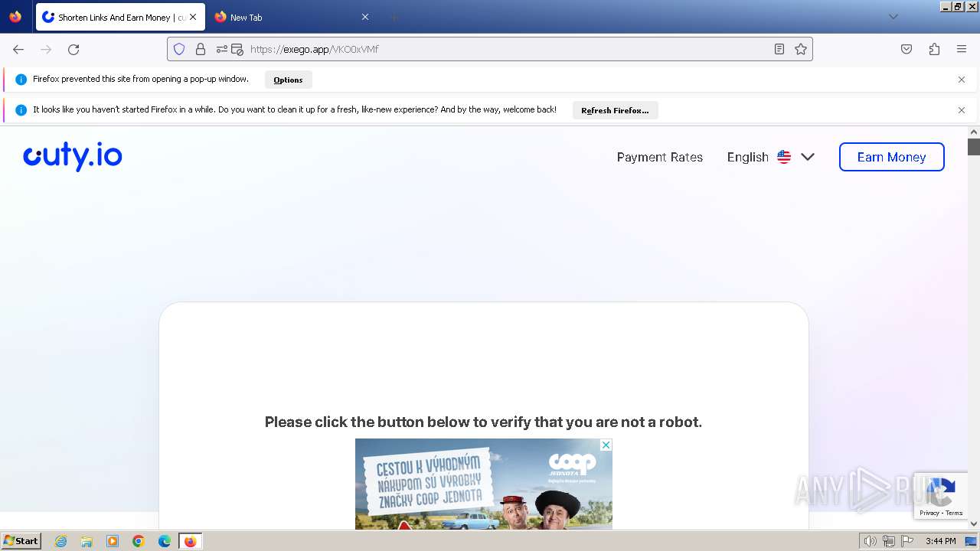Screen dimensions: 980x551
Task: Click the US flag language icon
Action: coord(784,157)
